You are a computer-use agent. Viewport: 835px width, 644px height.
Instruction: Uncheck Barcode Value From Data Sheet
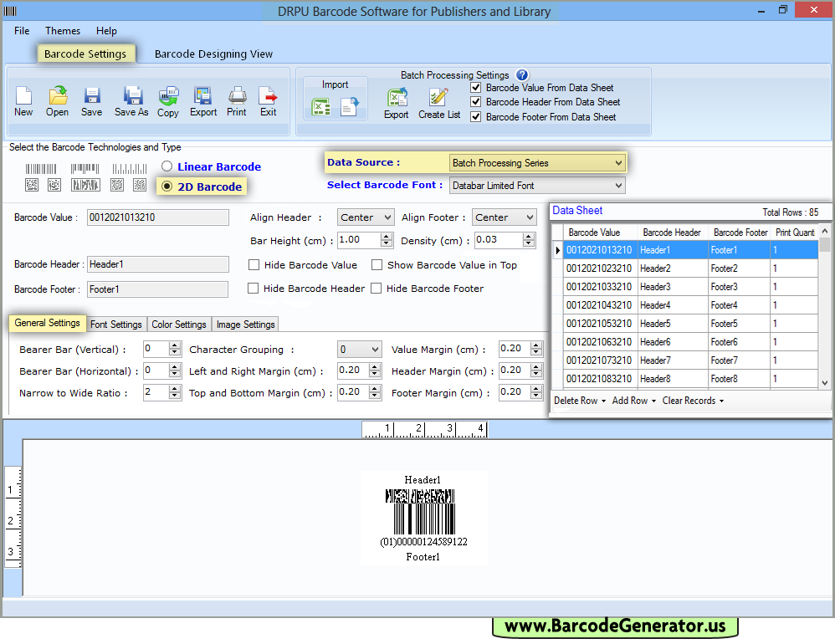tap(476, 87)
